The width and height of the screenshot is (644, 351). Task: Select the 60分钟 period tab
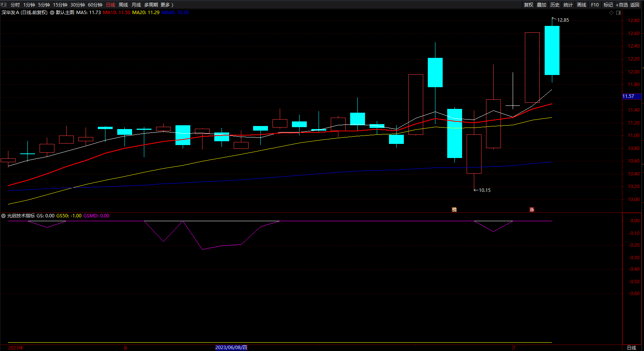(95, 5)
